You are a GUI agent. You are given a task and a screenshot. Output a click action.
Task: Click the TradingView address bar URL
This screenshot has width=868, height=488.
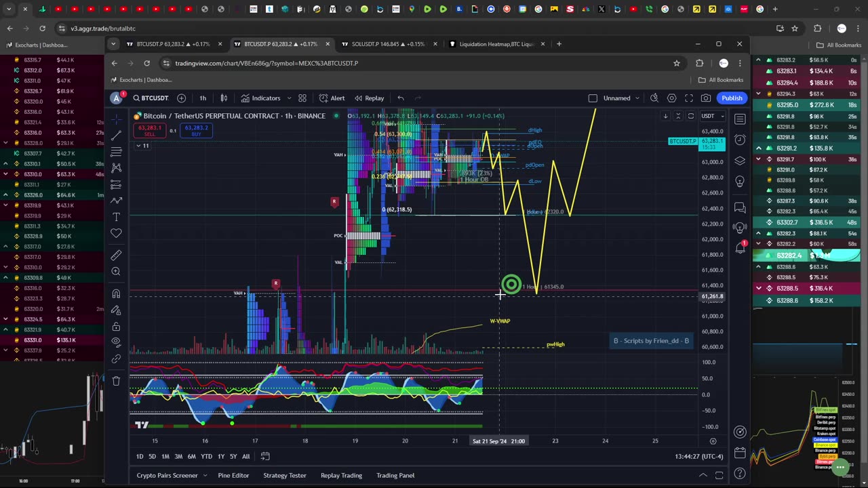pos(267,63)
